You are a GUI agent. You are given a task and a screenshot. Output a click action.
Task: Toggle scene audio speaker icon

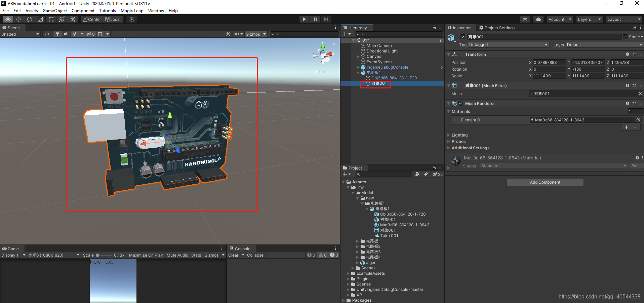pyautogui.click(x=66, y=34)
